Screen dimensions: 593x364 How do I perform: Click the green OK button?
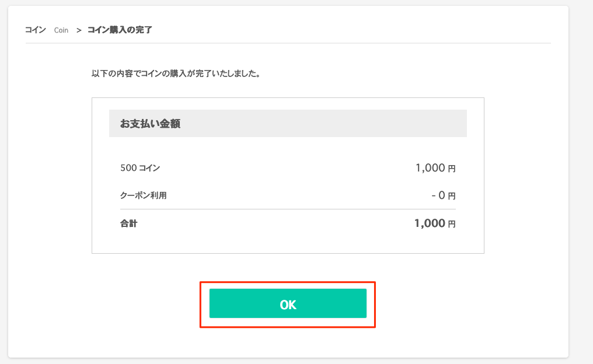[x=288, y=303]
